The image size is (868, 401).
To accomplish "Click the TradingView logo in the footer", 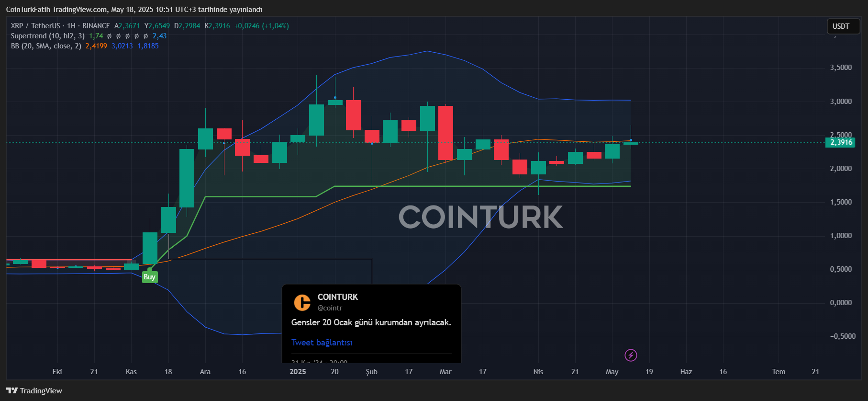I will point(34,390).
